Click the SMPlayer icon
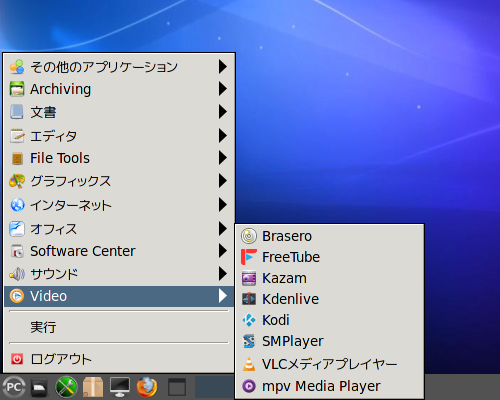 tap(249, 341)
